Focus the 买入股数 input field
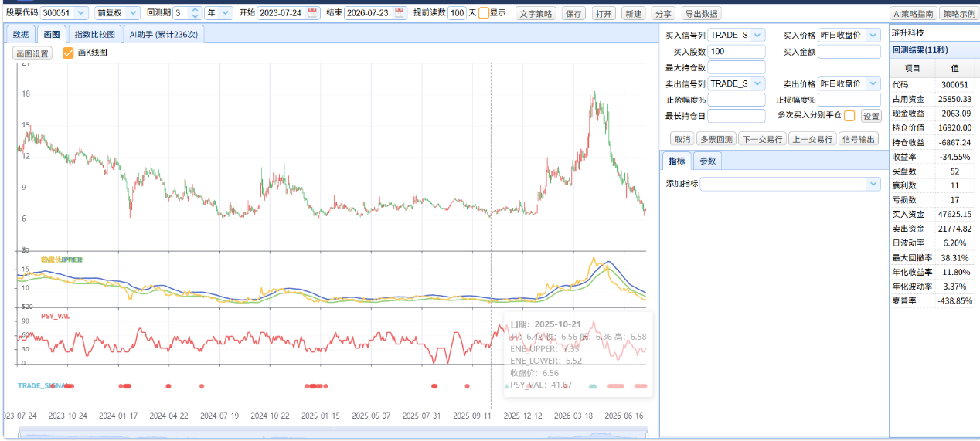The height and width of the screenshot is (441, 980). point(737,52)
